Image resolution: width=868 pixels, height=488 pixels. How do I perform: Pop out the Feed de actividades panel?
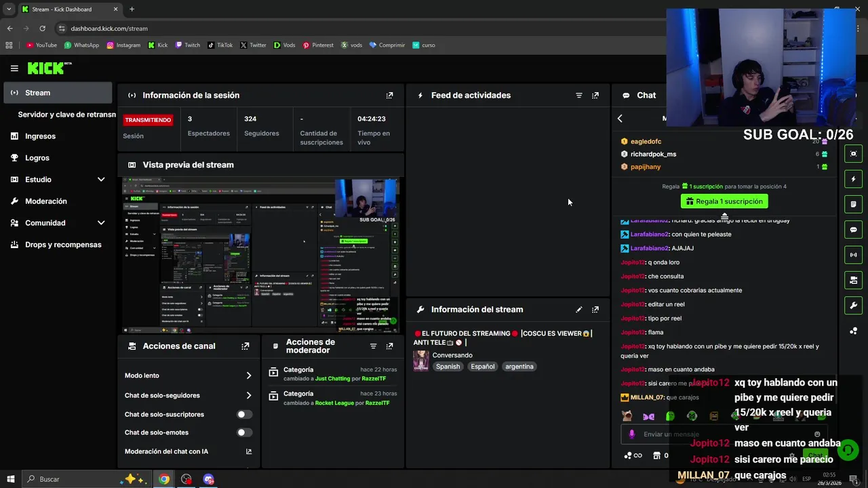click(x=595, y=96)
